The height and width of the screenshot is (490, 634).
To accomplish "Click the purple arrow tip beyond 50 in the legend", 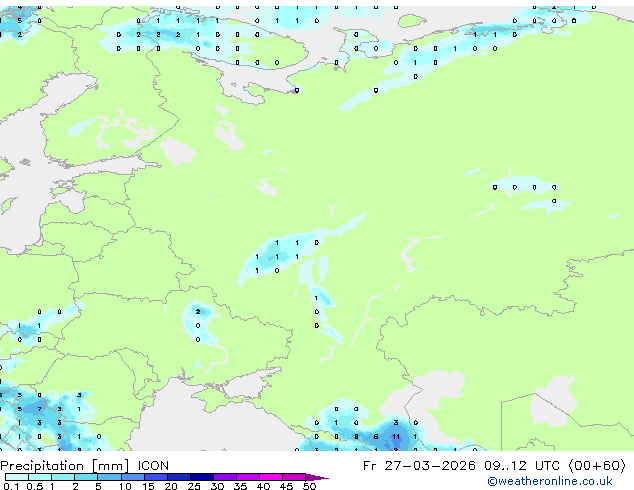I will pos(317,477).
